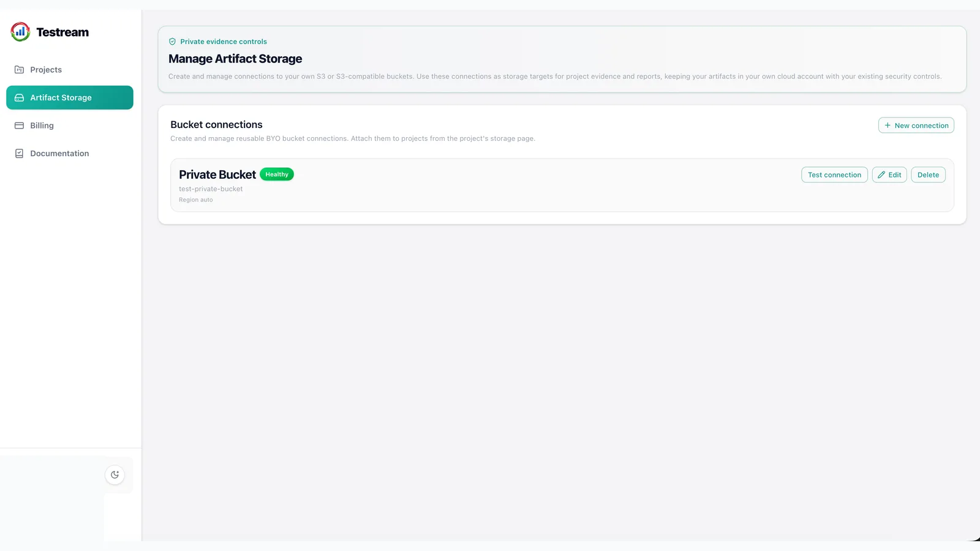The height and width of the screenshot is (551, 980).
Task: Click the Bucket connections heading
Action: click(x=216, y=125)
